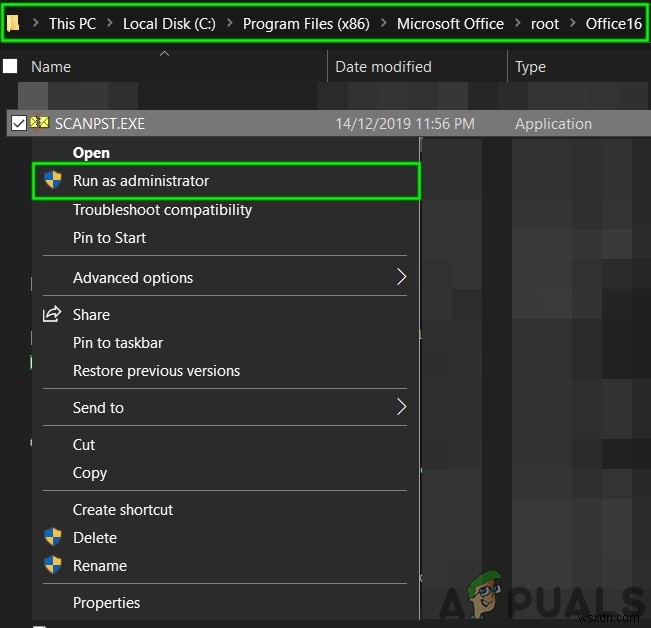Choose Advanced options entry
The width and height of the screenshot is (651, 628).
pos(226,277)
